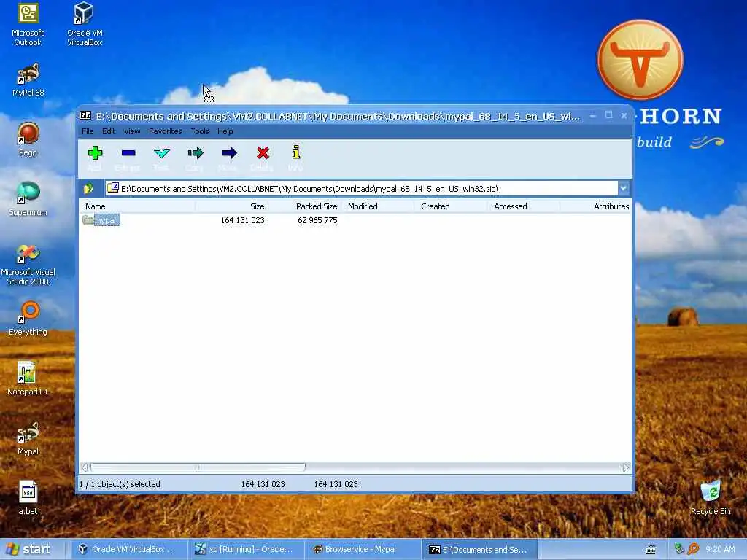Open the Tools menu
Image resolution: width=747 pixels, height=560 pixels.
200,131
